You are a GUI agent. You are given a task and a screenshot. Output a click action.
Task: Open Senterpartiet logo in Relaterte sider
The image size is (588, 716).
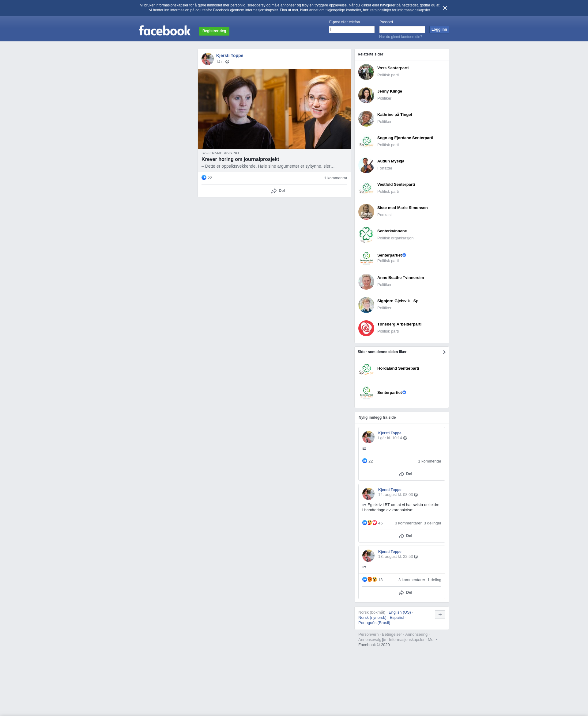366,258
